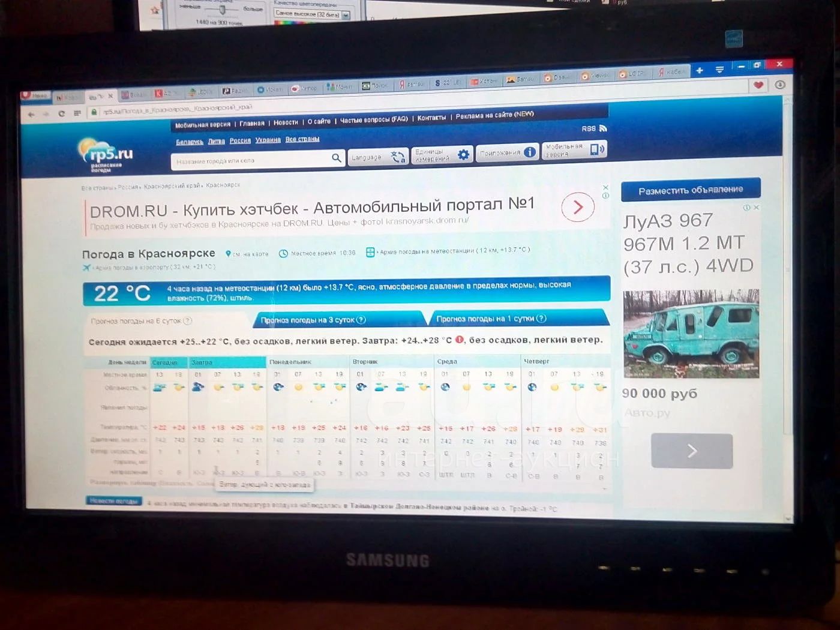Switch to the Поиск browser tab
840x630 pixels.
(375, 86)
